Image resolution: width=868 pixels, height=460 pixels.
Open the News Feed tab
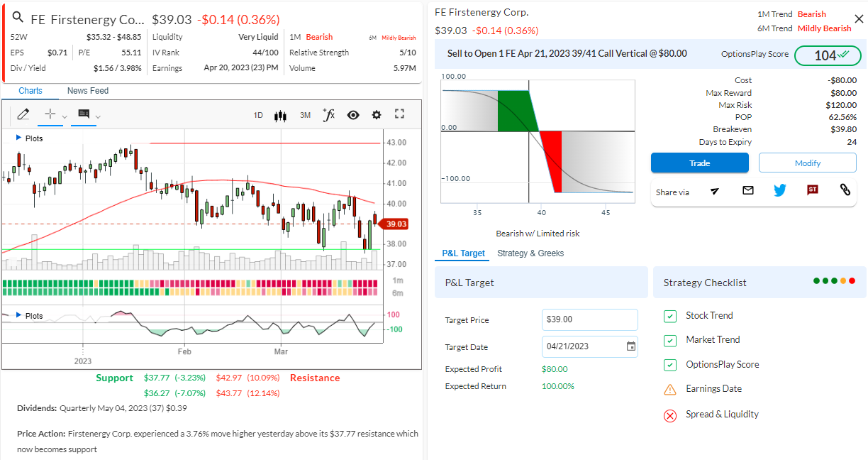(x=88, y=91)
